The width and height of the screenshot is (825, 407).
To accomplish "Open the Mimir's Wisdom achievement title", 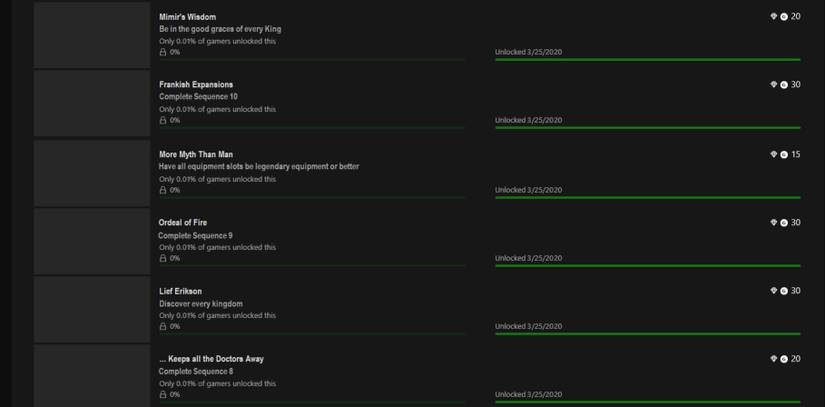I will [187, 17].
